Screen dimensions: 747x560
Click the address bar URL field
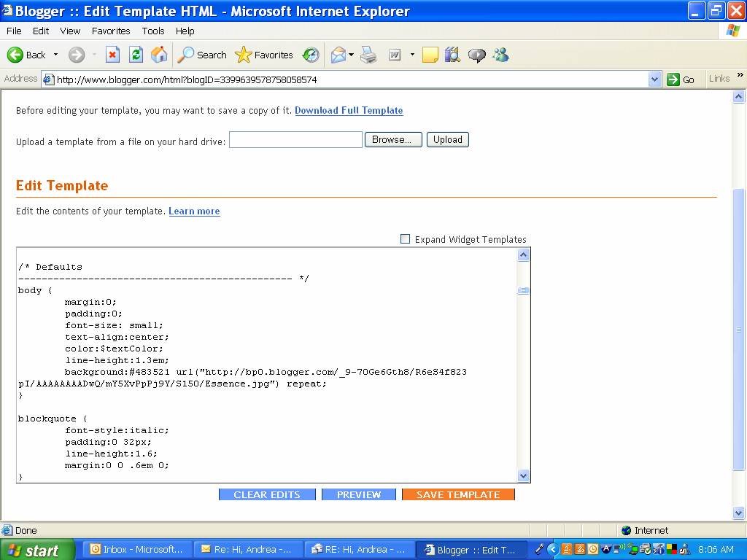coord(352,79)
